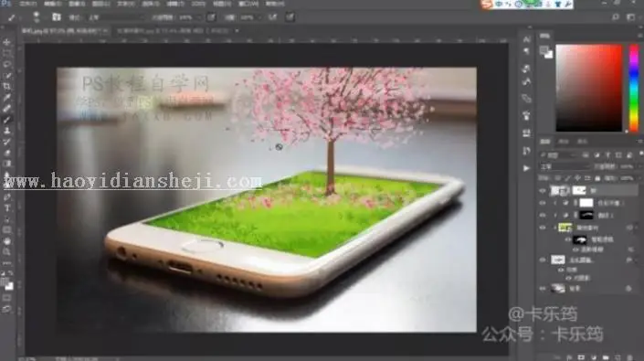Viewport: 644px width, 361px height.
Task: Click the foreground color swatch in toolbar
Action: (5, 282)
